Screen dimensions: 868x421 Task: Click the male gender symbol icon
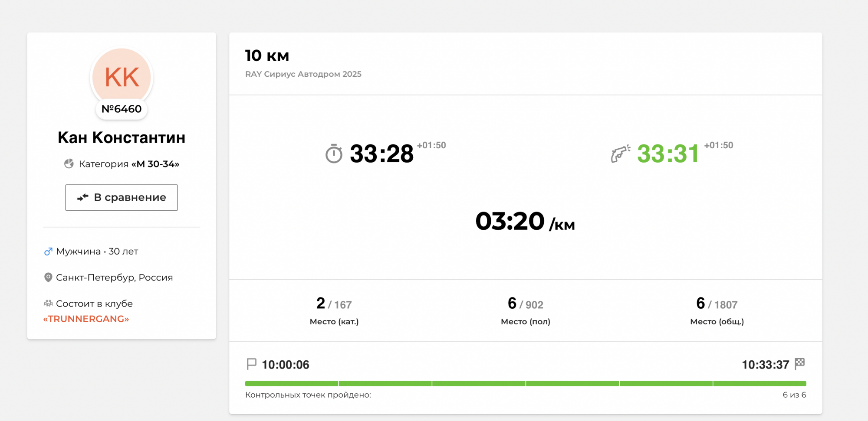(x=48, y=251)
